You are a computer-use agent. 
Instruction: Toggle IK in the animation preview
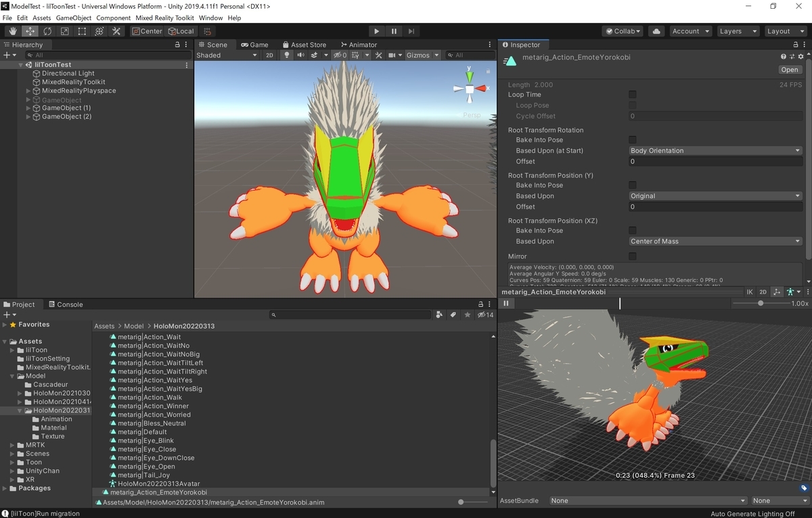(750, 292)
